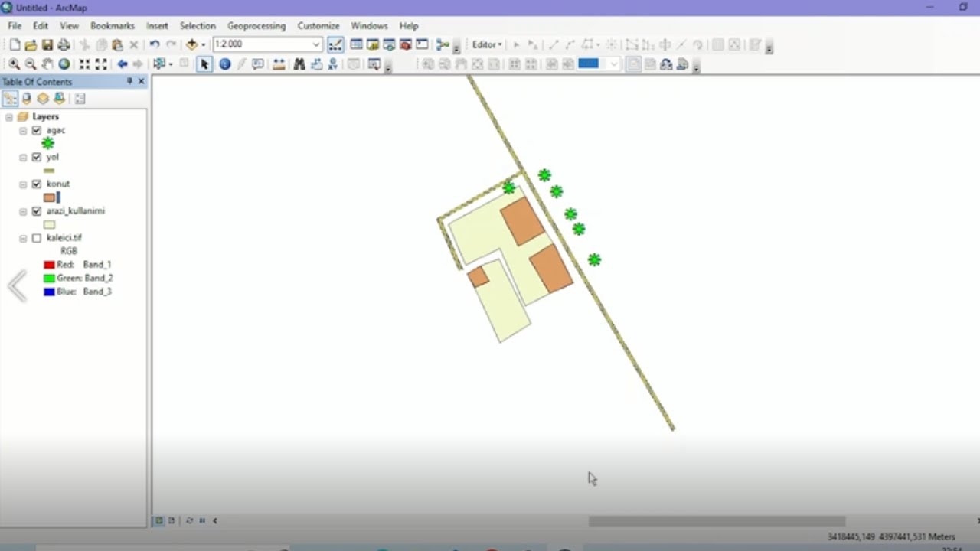The height and width of the screenshot is (551, 980).
Task: Click the horizontal map scrollbar
Action: (x=717, y=520)
